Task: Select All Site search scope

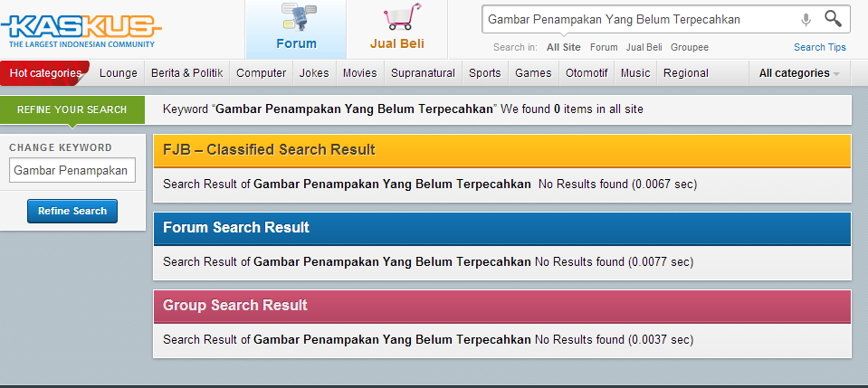Action: pyautogui.click(x=564, y=48)
